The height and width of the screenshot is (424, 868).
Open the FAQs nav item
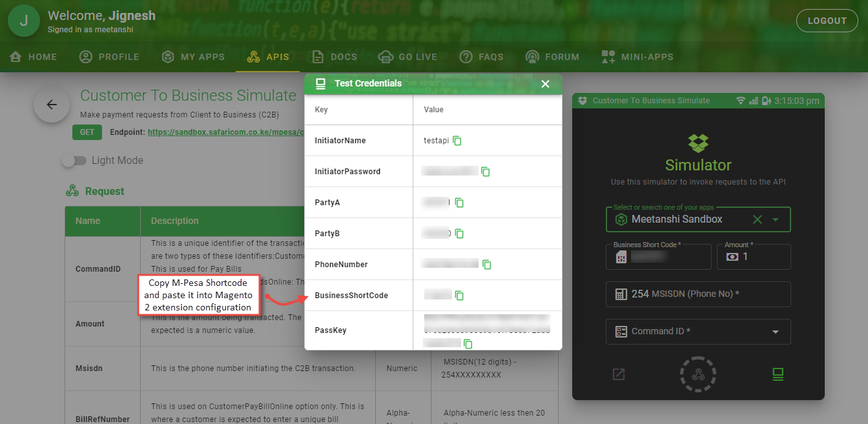pos(482,57)
